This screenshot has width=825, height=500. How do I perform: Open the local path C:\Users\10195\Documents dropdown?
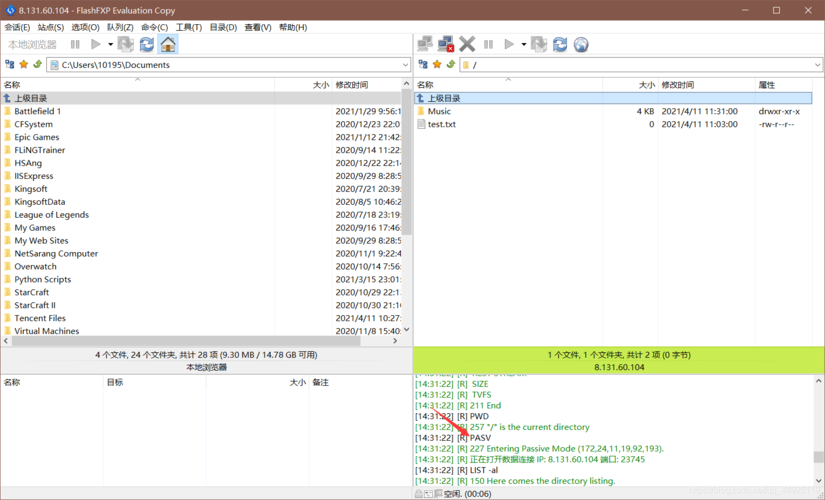click(x=405, y=65)
